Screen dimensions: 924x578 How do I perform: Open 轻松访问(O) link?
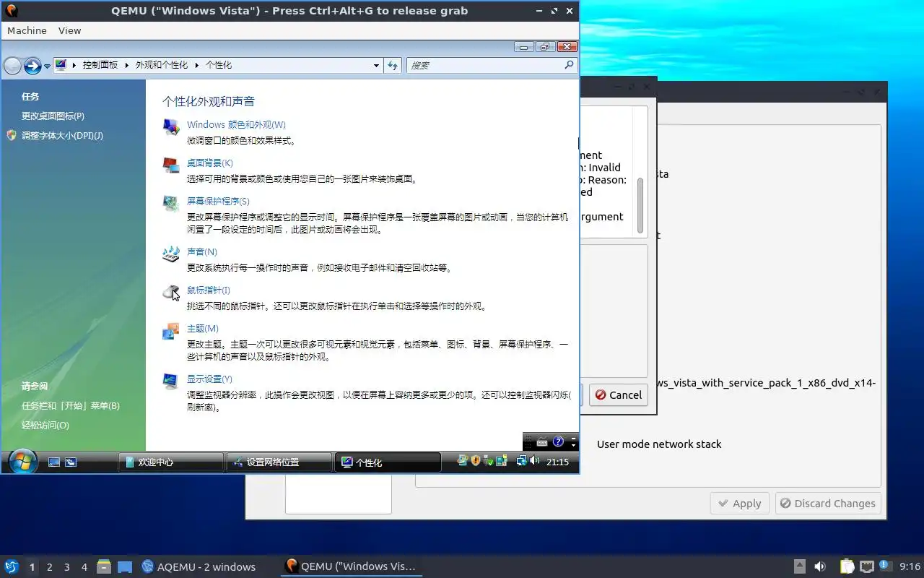click(x=45, y=426)
